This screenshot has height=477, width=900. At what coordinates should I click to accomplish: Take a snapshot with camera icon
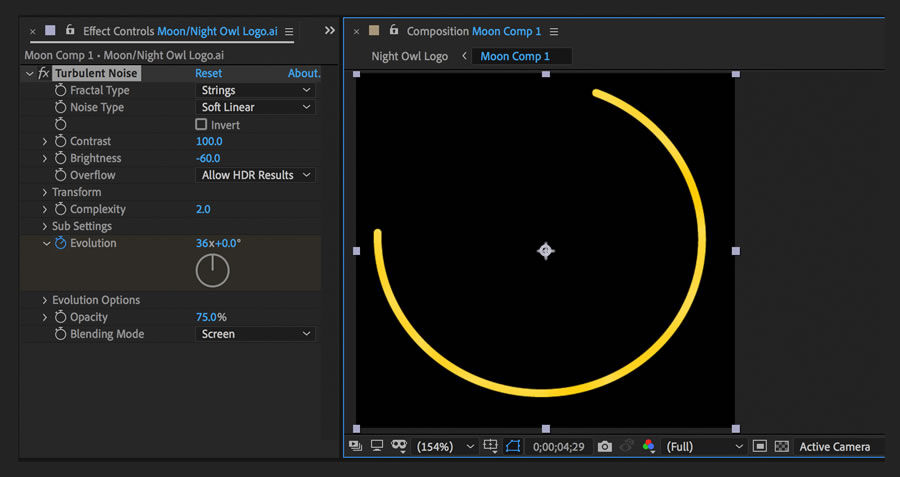604,447
